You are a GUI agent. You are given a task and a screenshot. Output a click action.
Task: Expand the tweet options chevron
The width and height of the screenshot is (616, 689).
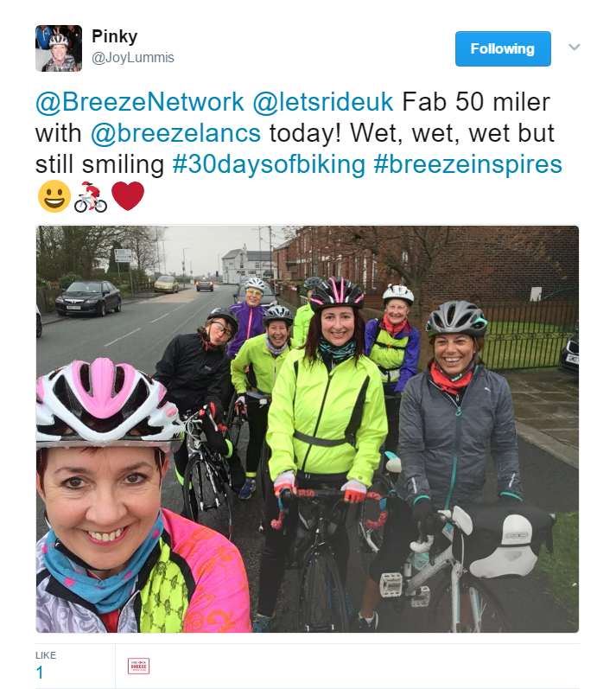point(574,47)
